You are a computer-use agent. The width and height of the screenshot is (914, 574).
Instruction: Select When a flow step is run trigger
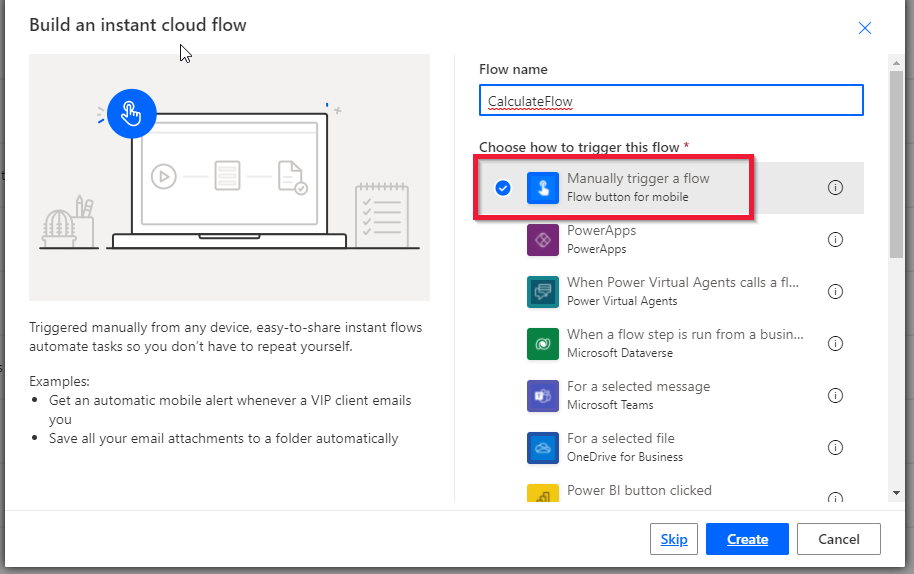671,344
